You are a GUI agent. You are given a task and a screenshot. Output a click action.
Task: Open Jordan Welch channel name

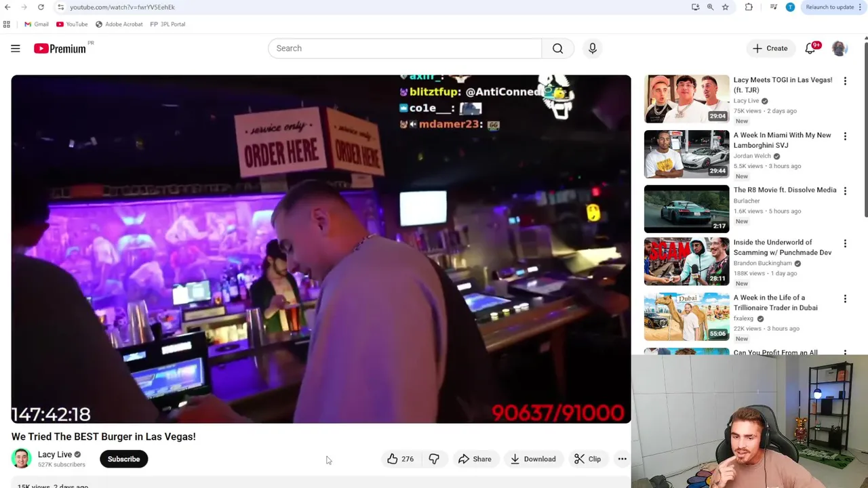[x=752, y=156]
